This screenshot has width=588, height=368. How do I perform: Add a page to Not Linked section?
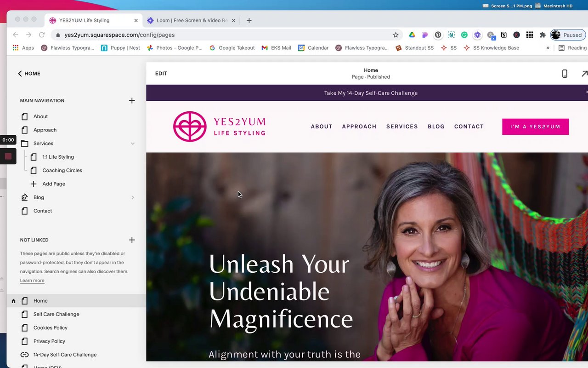132,240
